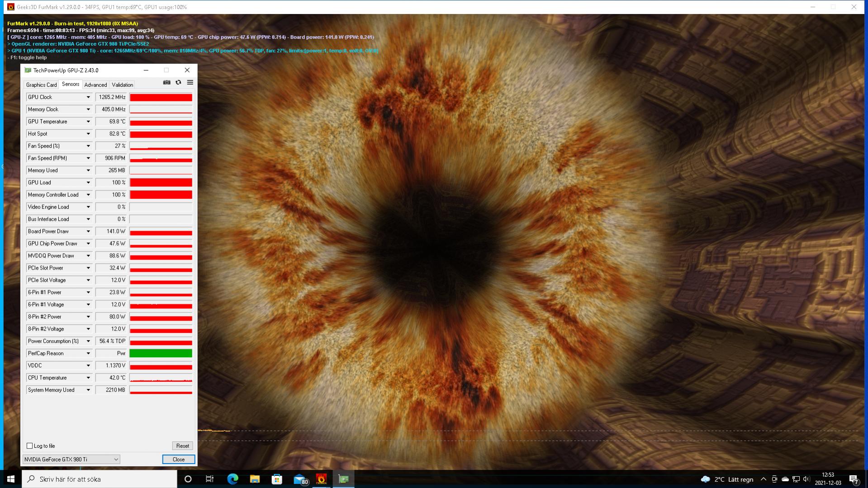868x488 pixels.
Task: Open File Explorer from the taskbar
Action: pos(255,479)
